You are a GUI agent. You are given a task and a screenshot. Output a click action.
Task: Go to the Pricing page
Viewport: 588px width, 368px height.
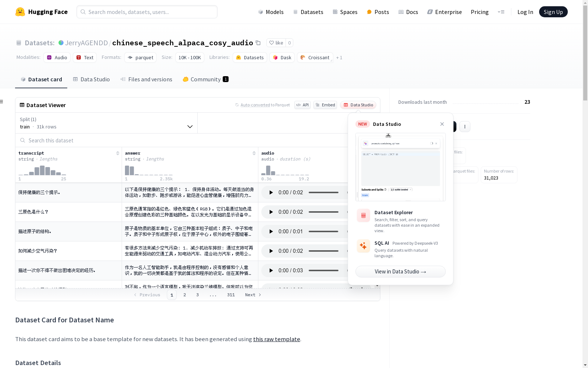point(480,12)
